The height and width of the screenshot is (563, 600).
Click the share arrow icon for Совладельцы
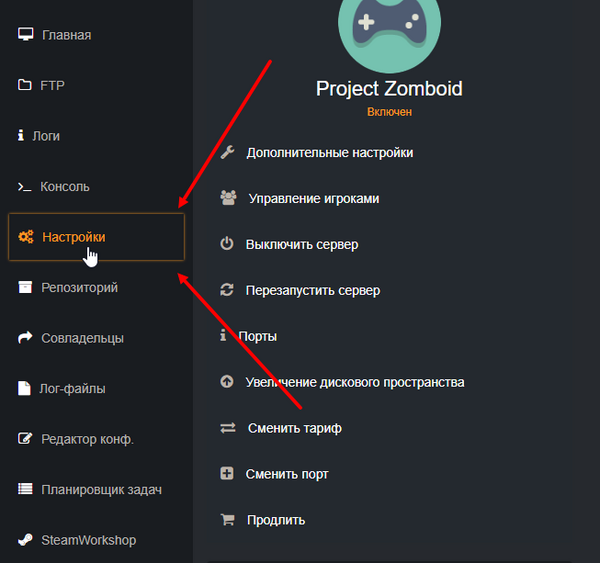(x=25, y=338)
